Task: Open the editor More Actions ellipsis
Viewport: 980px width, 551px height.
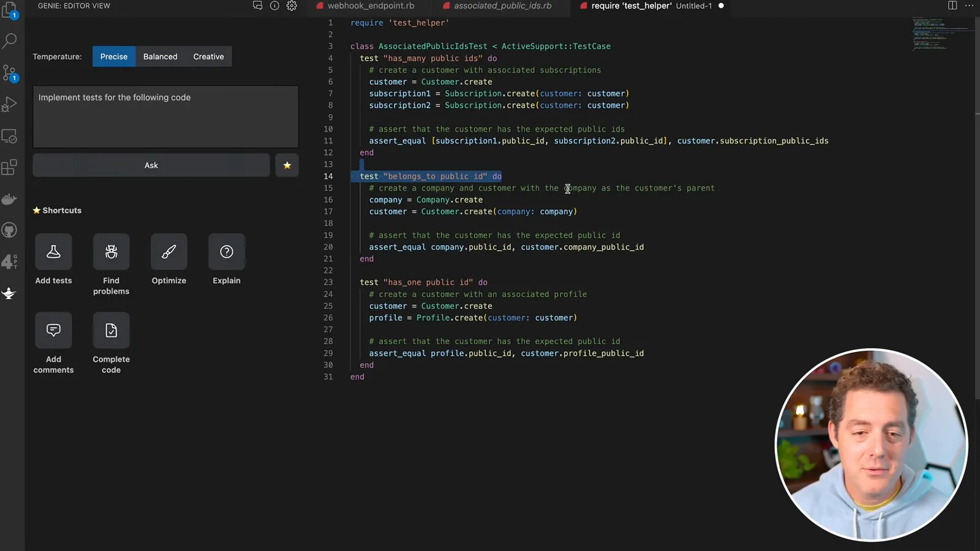Action: pyautogui.click(x=969, y=6)
